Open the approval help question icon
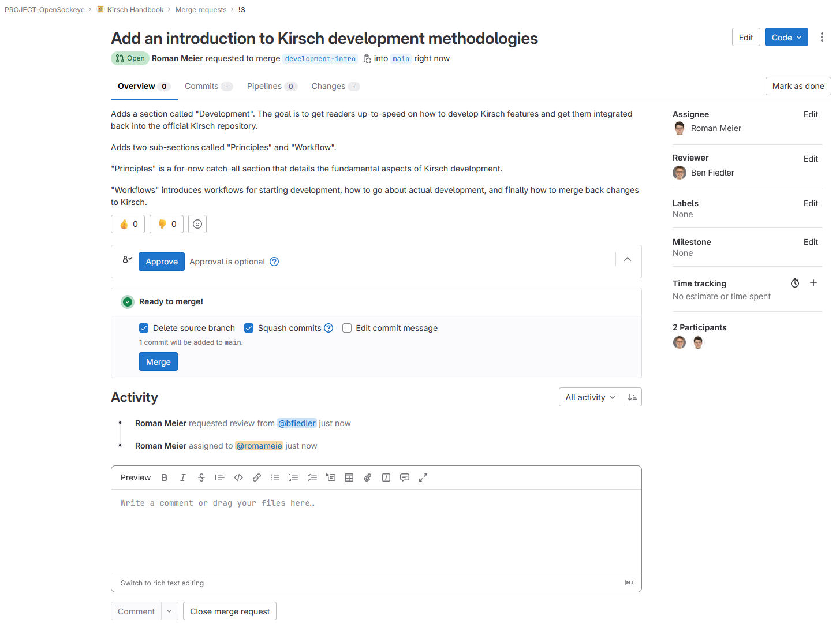 pyautogui.click(x=274, y=262)
